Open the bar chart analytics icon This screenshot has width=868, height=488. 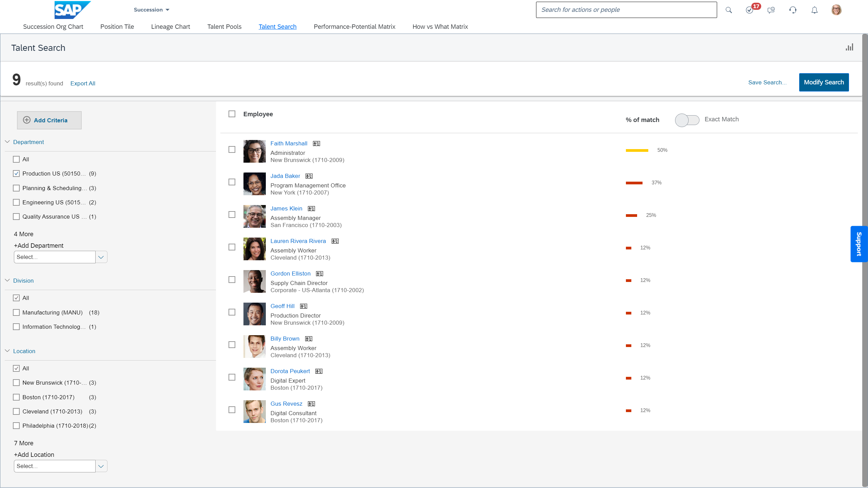click(849, 47)
